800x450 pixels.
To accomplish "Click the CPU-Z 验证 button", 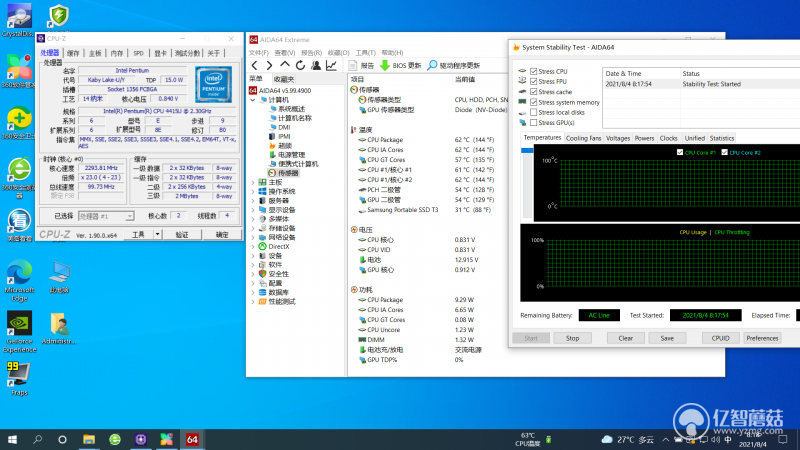I will tap(182, 235).
